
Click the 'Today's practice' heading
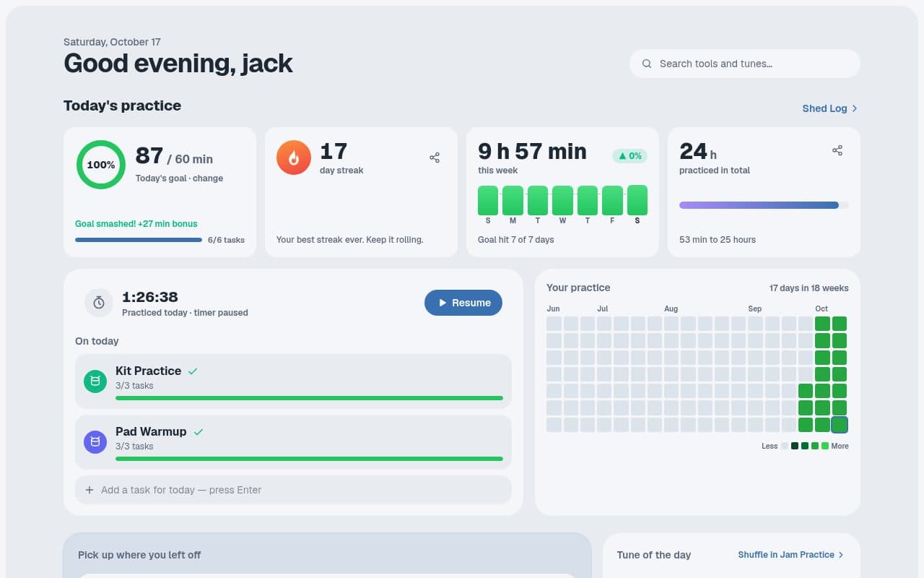[x=122, y=105]
